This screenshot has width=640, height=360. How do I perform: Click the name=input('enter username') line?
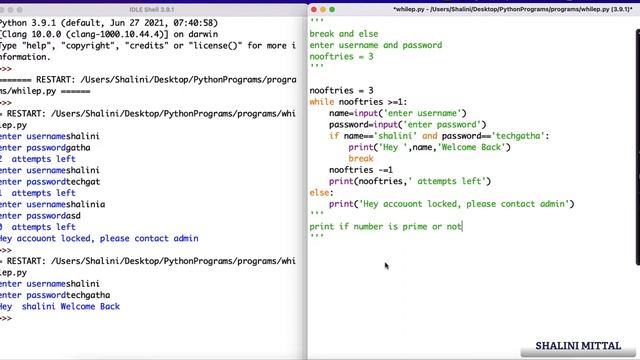tap(398, 113)
